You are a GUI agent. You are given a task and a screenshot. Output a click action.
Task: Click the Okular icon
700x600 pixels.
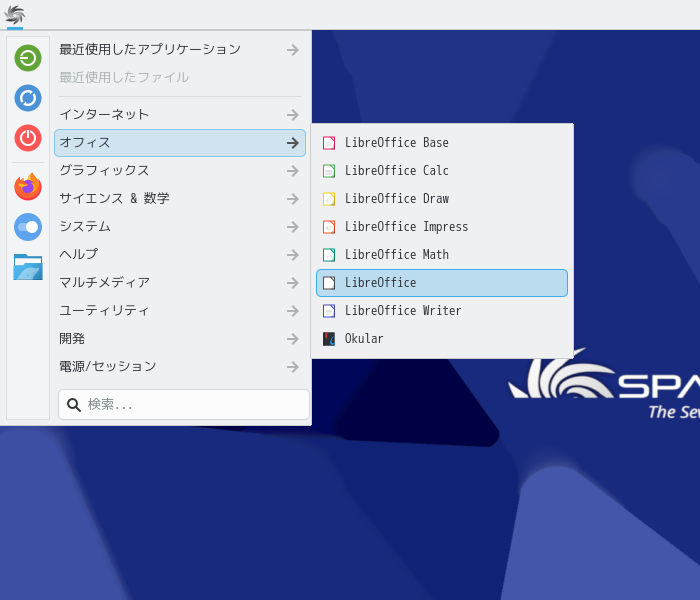point(329,339)
